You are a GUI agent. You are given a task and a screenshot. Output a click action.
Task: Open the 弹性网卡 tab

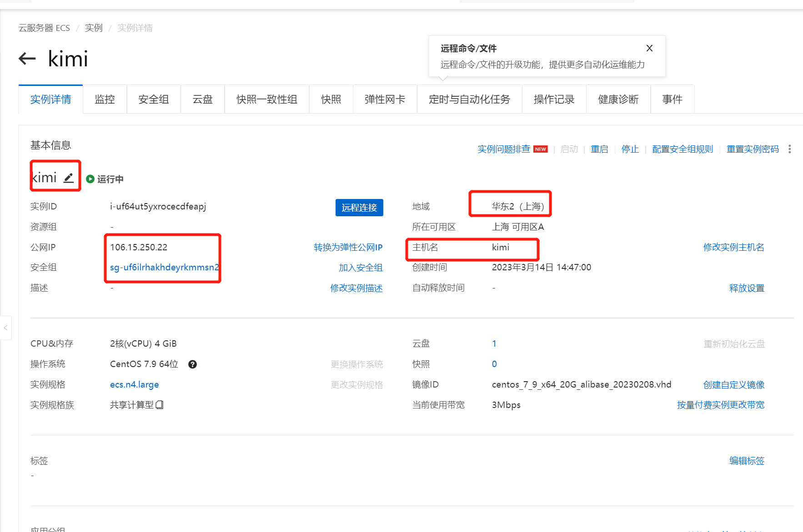(385, 99)
